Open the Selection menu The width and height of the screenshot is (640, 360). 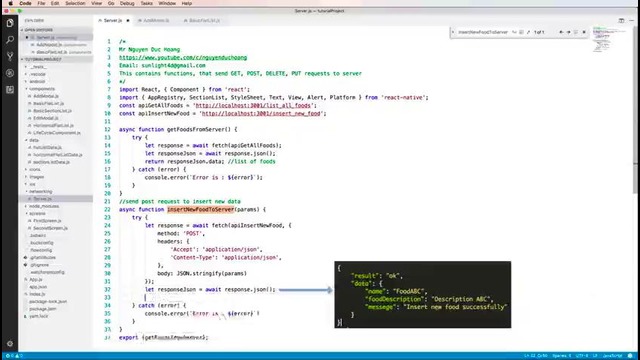point(76,3)
